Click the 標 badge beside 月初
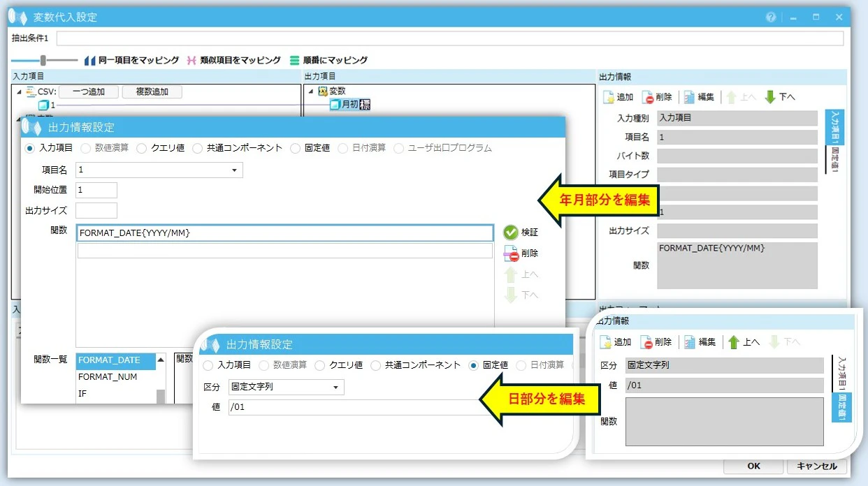This screenshot has height=486, width=868. 365,105
